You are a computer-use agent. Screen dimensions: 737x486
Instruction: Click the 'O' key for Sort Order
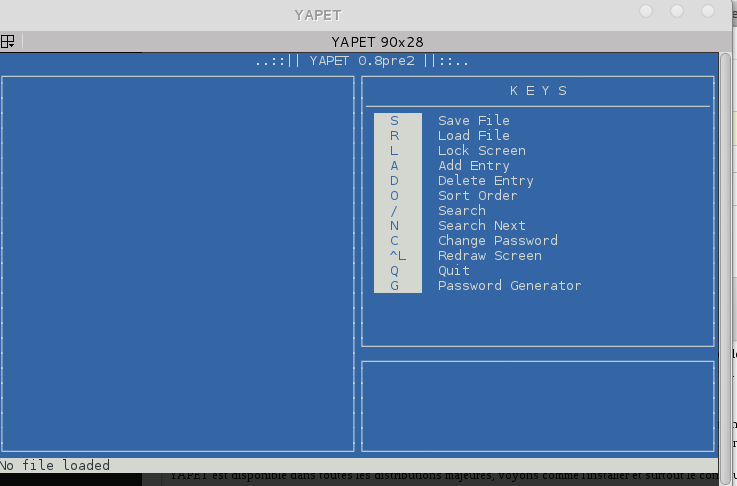(394, 196)
